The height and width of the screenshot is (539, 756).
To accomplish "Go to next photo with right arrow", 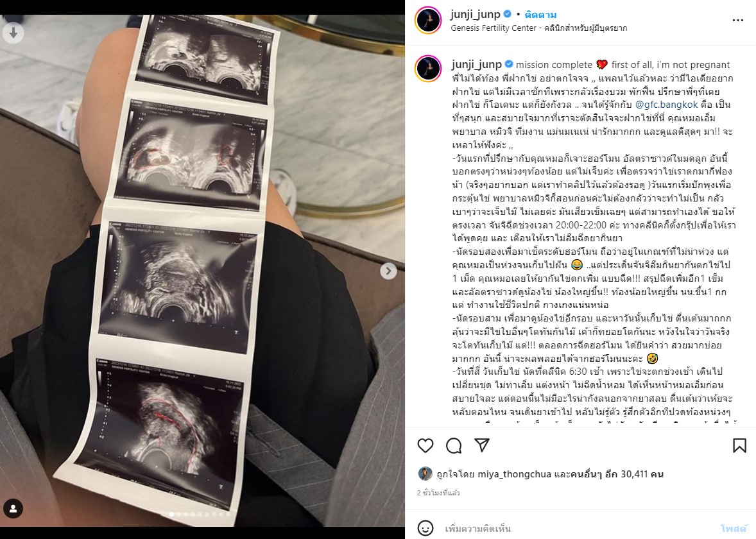I will 388,271.
